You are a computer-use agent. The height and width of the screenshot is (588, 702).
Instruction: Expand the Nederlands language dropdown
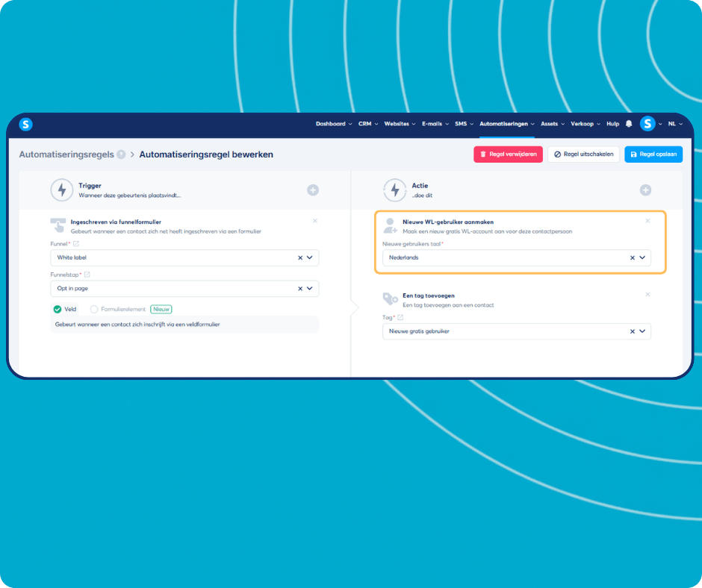[642, 257]
